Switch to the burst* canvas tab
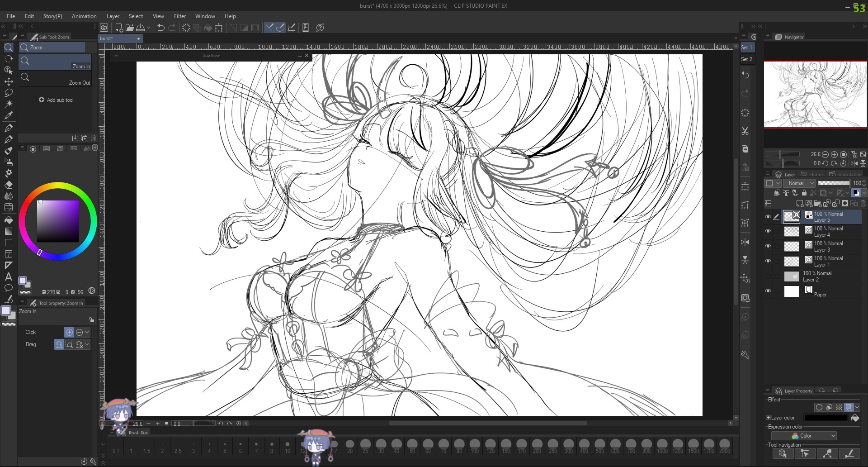 coord(120,38)
